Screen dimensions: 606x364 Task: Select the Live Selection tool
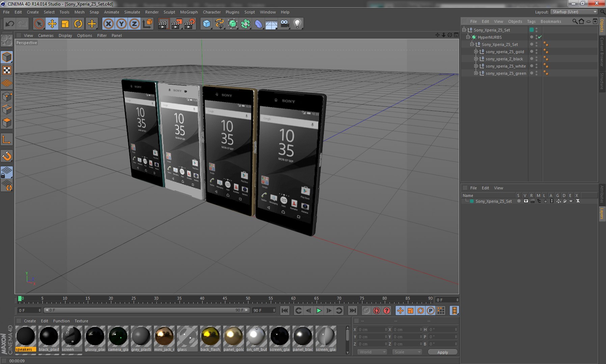(39, 24)
